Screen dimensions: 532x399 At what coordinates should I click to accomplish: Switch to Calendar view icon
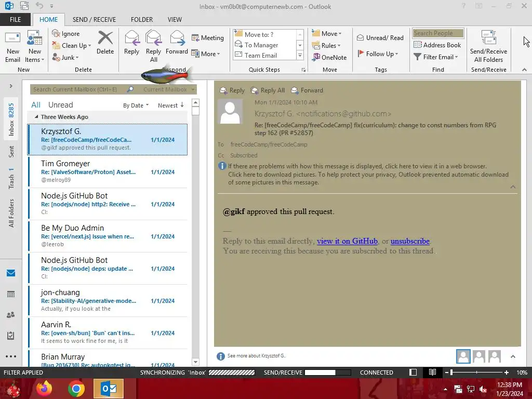pyautogui.click(x=11, y=294)
